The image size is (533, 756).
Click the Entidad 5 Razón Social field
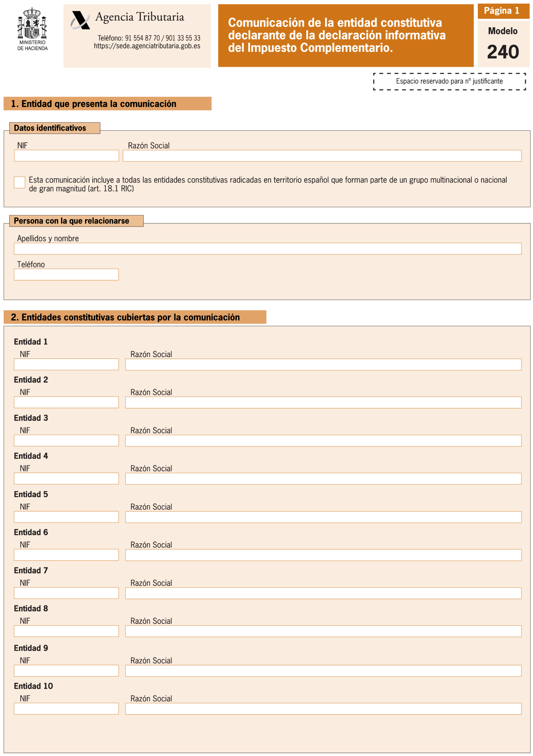click(323, 517)
